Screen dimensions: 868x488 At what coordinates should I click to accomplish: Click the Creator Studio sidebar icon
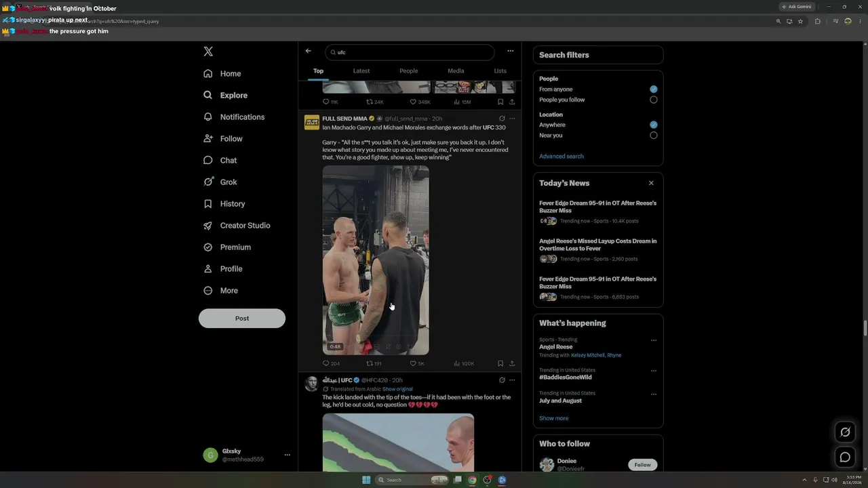coord(208,226)
